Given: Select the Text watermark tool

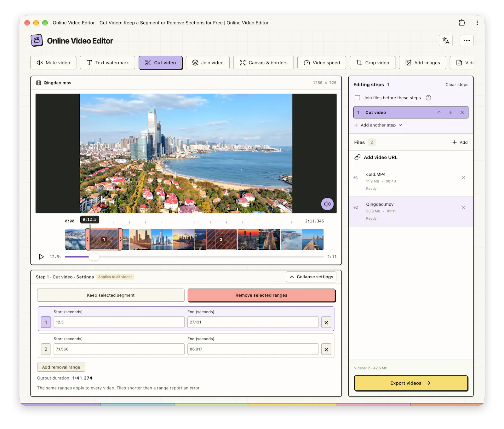Looking at the screenshot, I should [x=107, y=63].
